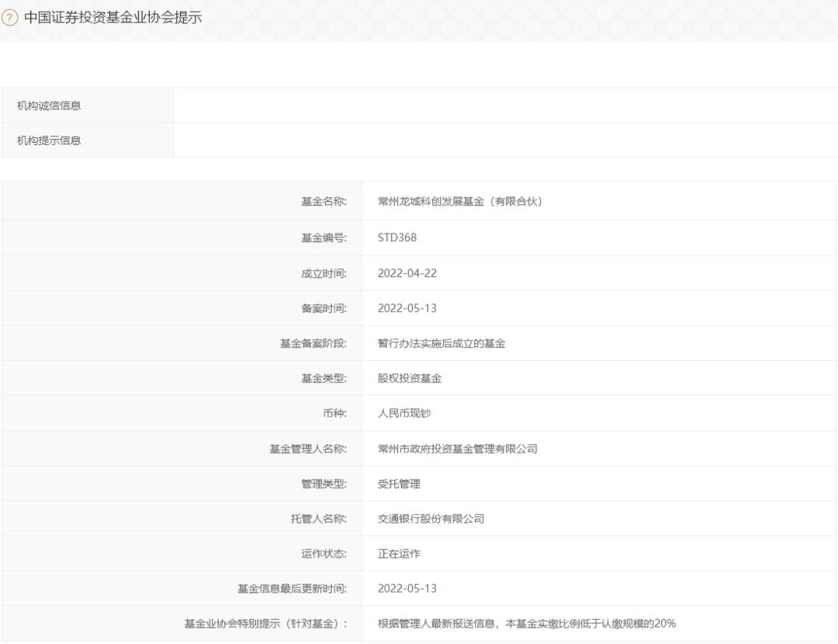838x644 pixels.
Task: Select management type 受托管理
Action: (399, 483)
